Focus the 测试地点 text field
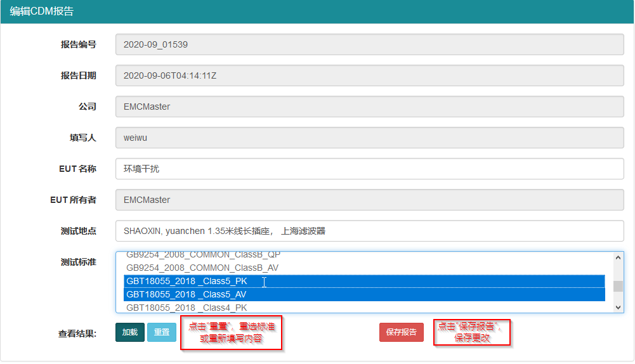Viewport: 635px width, 364px height. pos(369,231)
